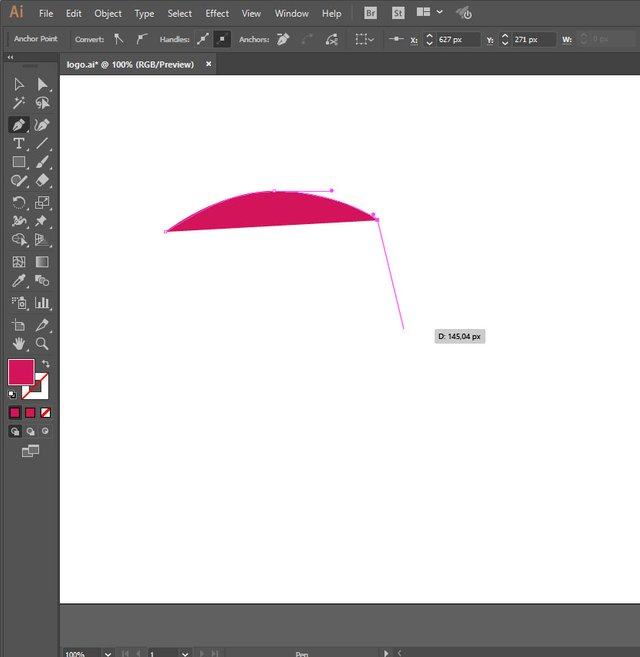Select the Magic Wand tool

click(x=18, y=103)
